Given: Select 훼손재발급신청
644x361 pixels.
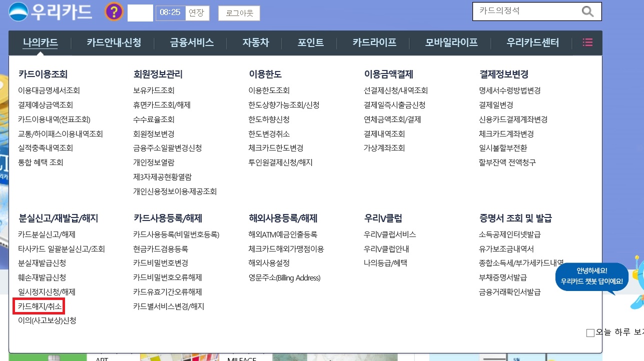Looking at the screenshot, I should (42, 277).
